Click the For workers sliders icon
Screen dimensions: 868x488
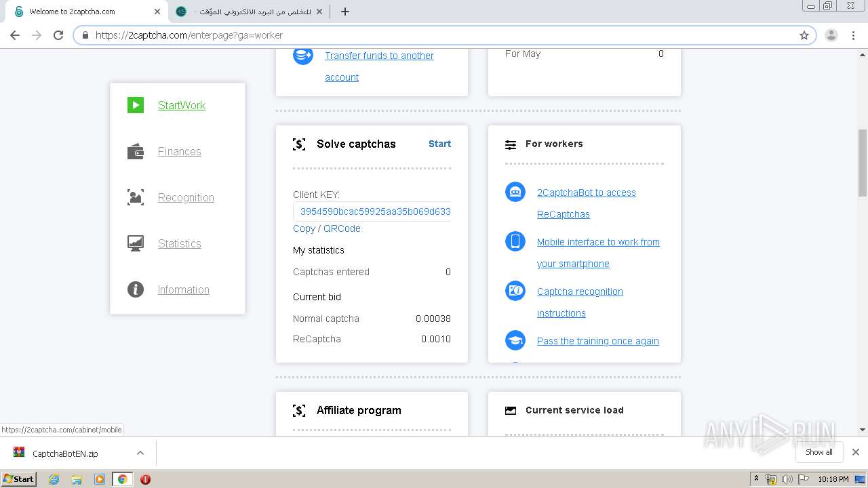click(x=511, y=144)
